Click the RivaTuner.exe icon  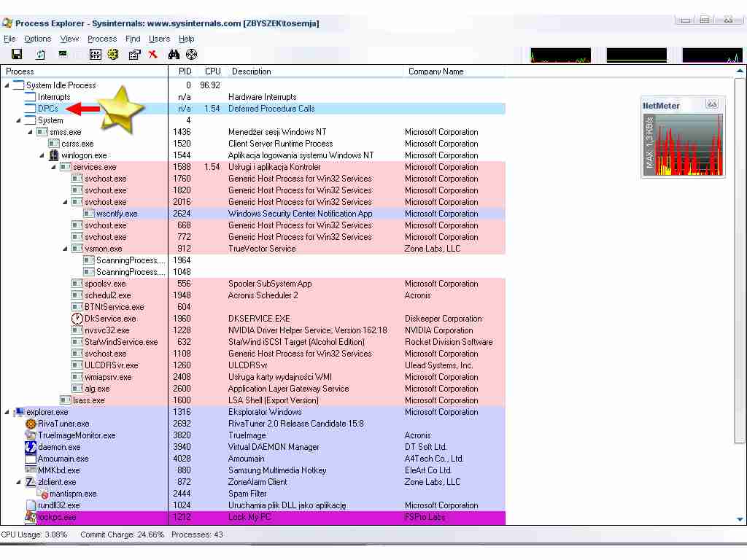tap(31, 424)
